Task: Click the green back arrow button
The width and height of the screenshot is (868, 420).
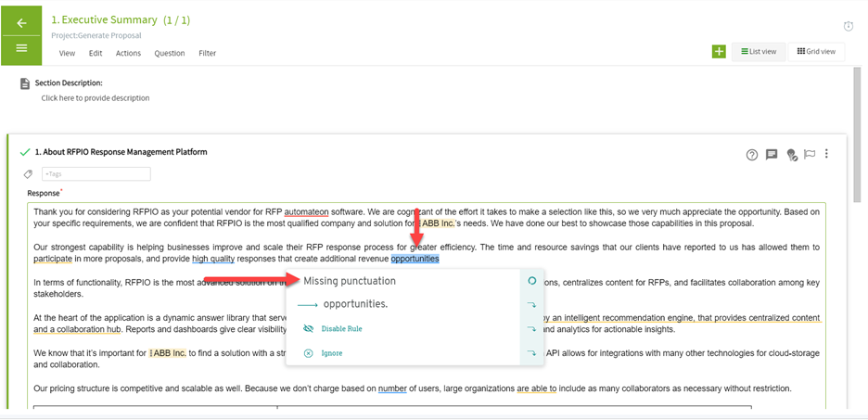Action: tap(21, 22)
